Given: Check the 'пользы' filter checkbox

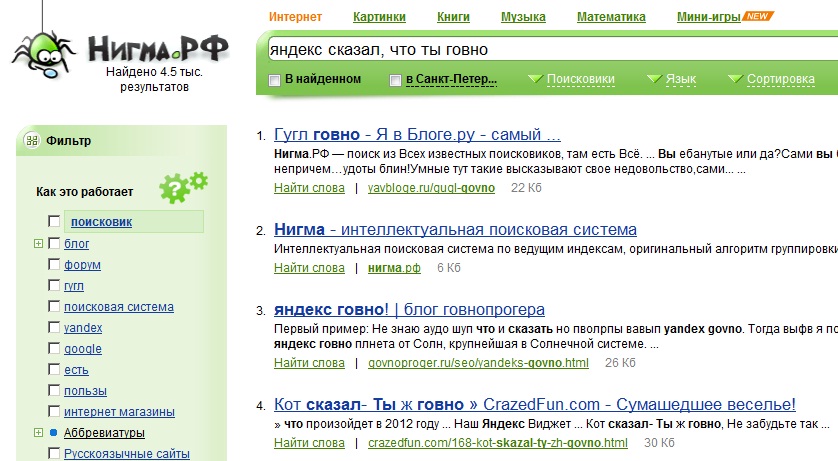Looking at the screenshot, I should (54, 390).
